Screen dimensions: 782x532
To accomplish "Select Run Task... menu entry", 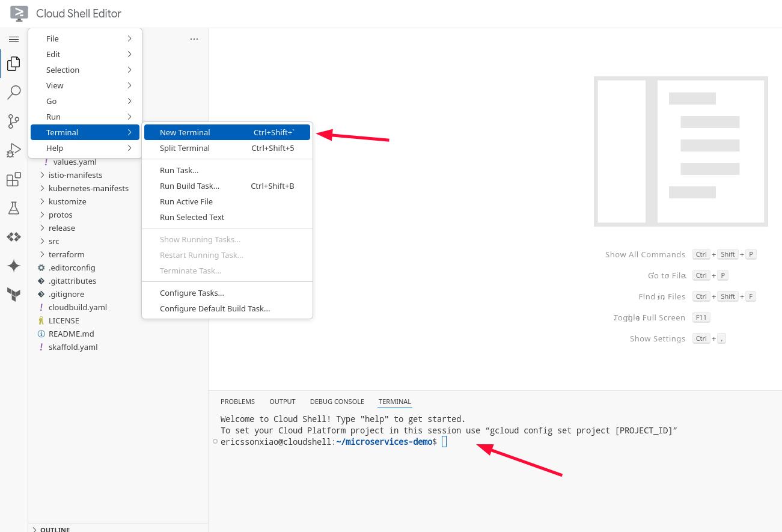I will pyautogui.click(x=227, y=170).
